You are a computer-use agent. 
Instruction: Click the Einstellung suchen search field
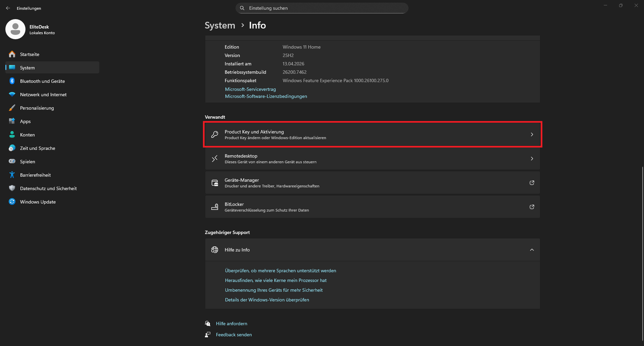click(x=322, y=8)
